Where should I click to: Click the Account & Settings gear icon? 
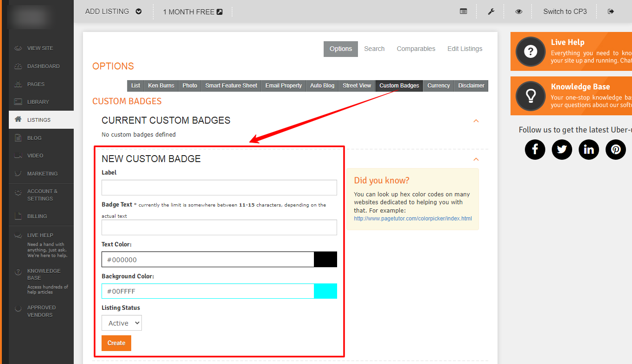[18, 192]
